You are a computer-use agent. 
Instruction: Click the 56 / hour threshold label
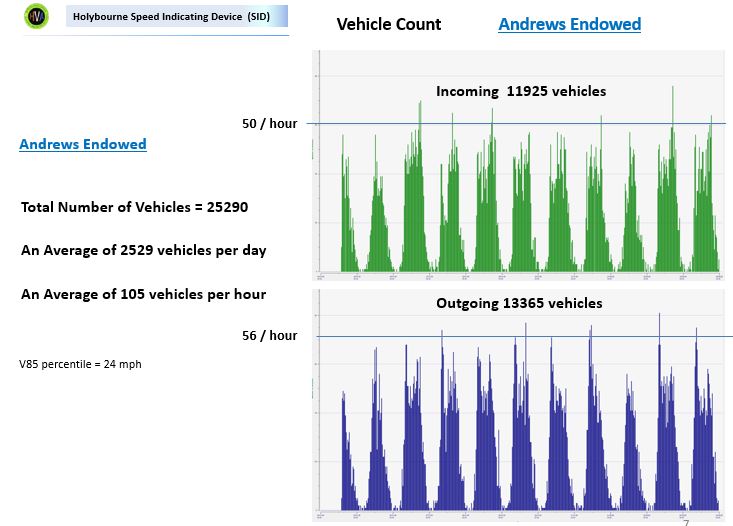click(x=269, y=336)
